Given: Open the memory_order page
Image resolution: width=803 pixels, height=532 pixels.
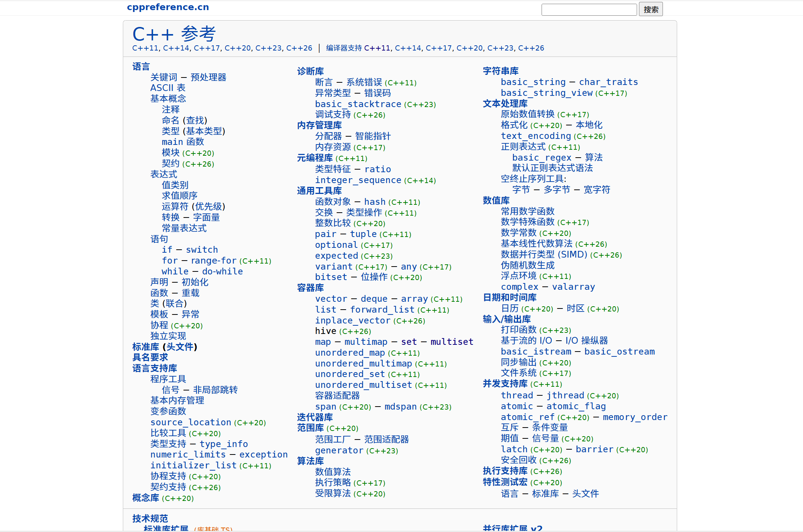Looking at the screenshot, I should (635, 417).
